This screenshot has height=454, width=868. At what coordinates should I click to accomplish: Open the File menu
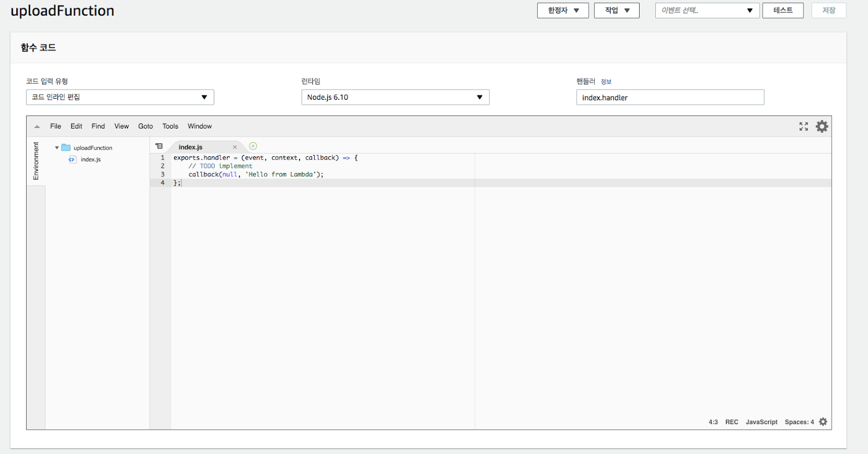[55, 126]
